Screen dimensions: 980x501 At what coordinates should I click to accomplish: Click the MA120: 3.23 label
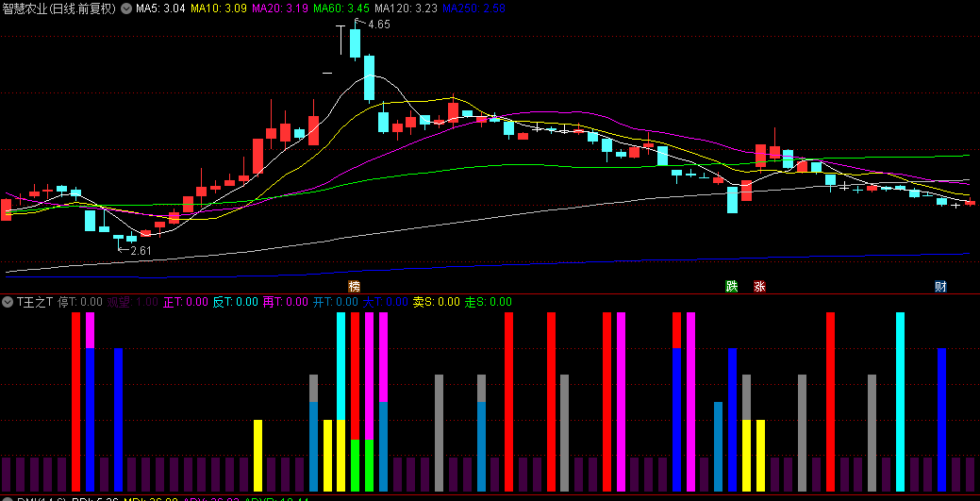tap(407, 8)
